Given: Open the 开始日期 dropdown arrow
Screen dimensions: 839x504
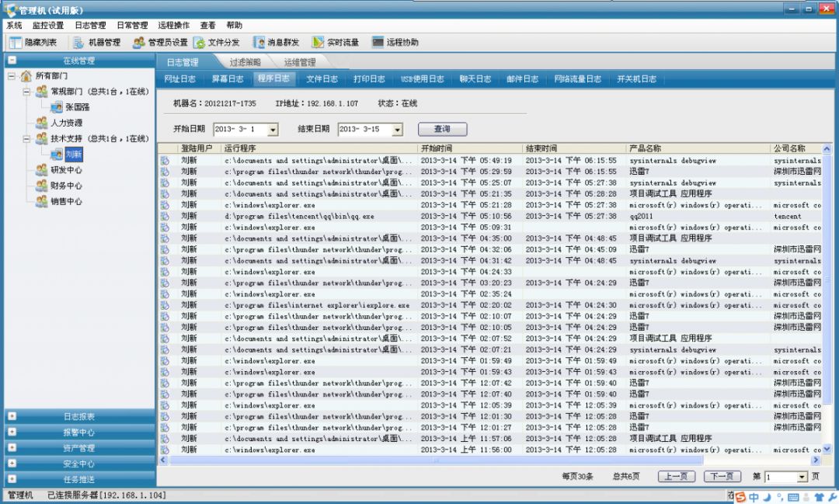Looking at the screenshot, I should [273, 130].
